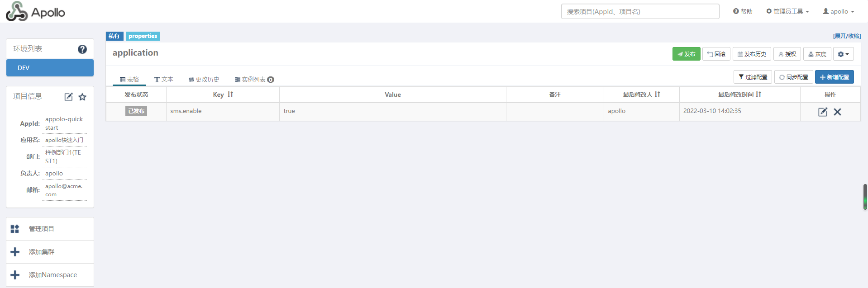Screen dimensions: 868x288
Task: Click the edit icon for sms.enable row
Action: (x=823, y=112)
